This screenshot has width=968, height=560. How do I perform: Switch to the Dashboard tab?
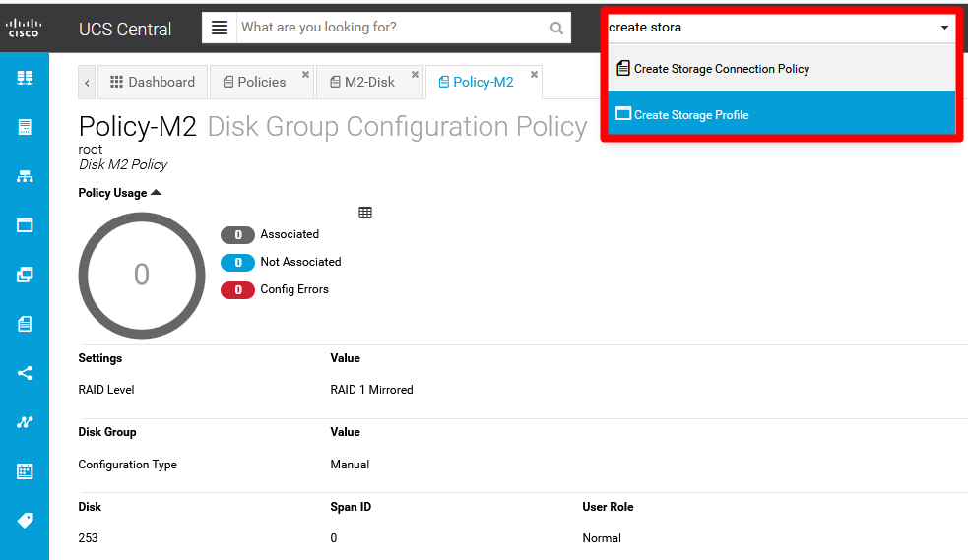click(x=153, y=82)
